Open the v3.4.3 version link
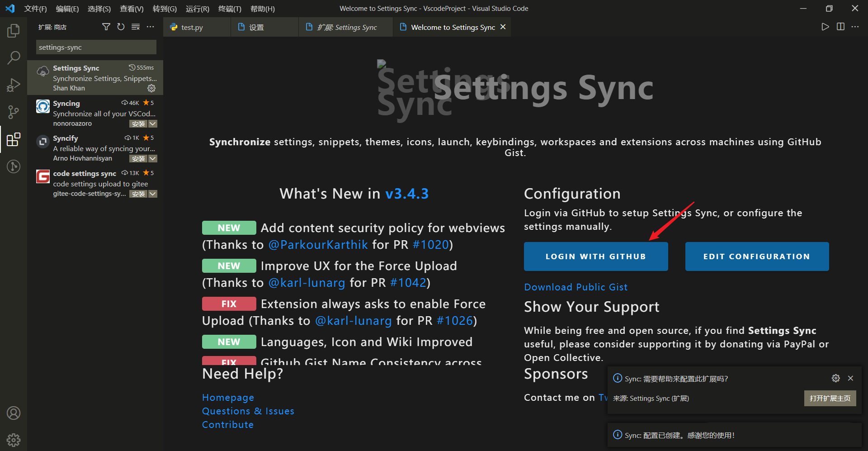Screen dimensions: 868x451 click(x=407, y=194)
